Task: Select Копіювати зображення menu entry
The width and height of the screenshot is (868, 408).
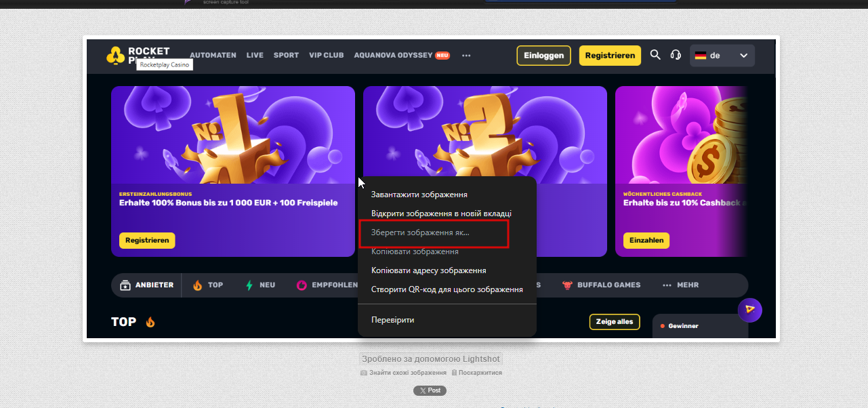Action: coord(447,251)
